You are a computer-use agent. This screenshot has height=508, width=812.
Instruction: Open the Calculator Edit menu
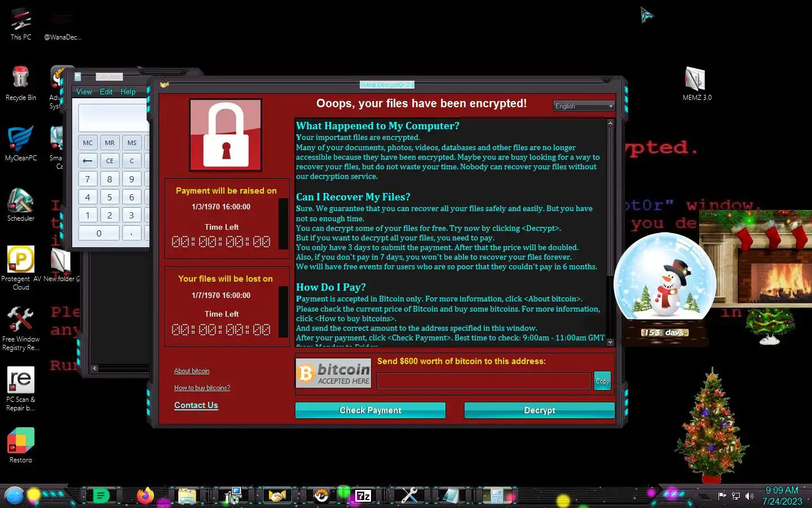pyautogui.click(x=106, y=91)
